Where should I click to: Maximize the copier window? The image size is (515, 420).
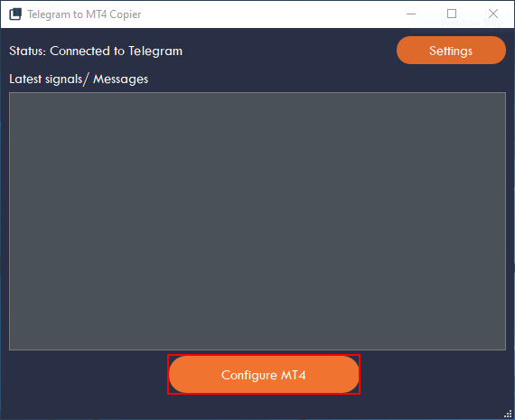click(452, 14)
